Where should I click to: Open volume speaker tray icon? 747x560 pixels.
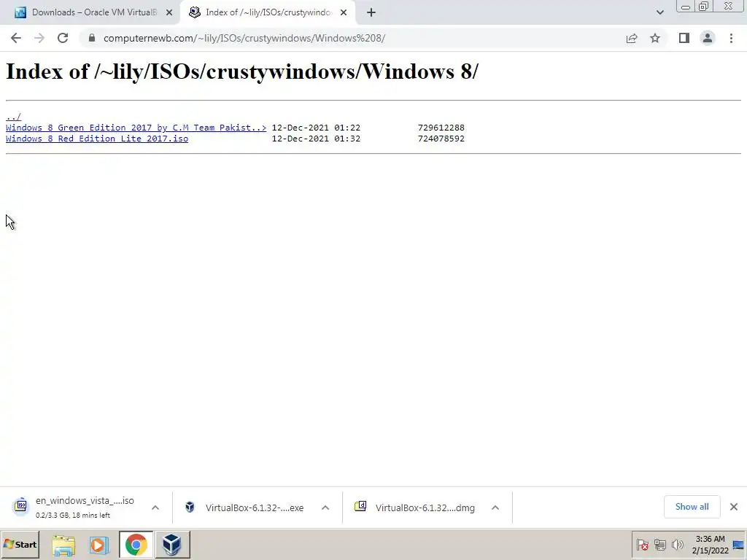point(678,545)
